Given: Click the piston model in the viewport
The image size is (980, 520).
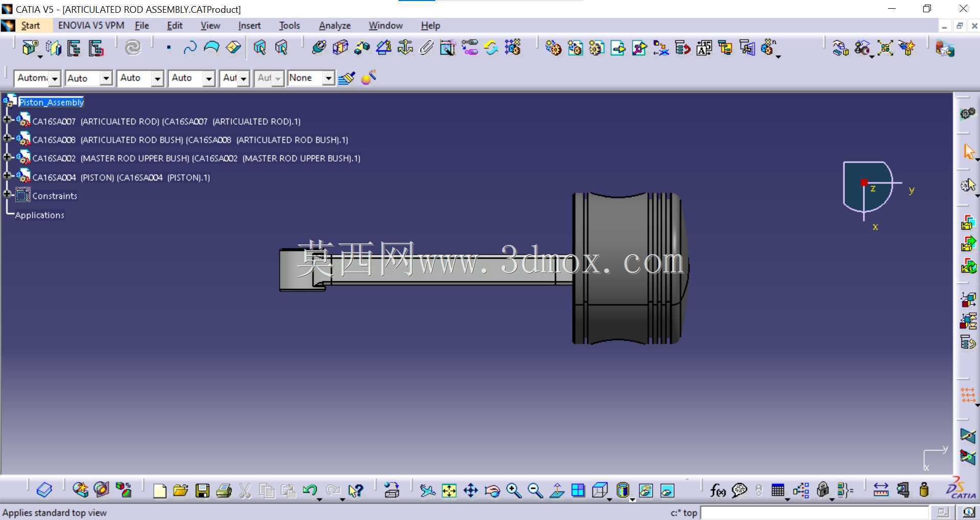Looking at the screenshot, I should point(630,268).
